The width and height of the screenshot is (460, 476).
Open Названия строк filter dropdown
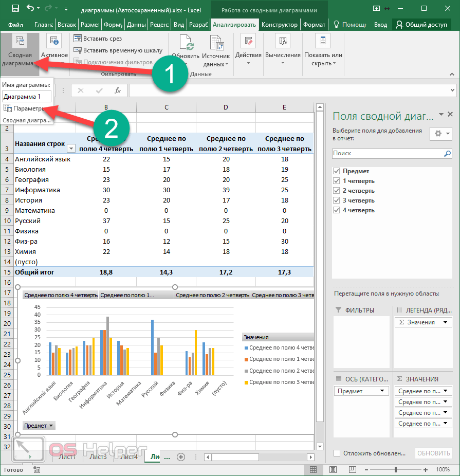(x=71, y=149)
